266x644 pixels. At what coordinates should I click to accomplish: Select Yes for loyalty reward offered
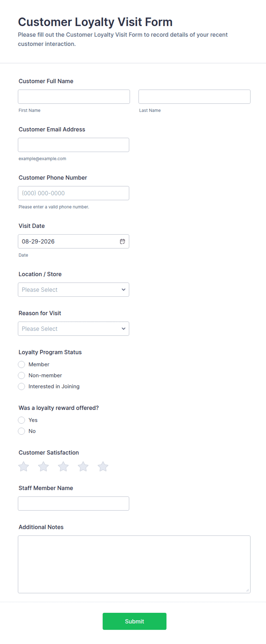pyautogui.click(x=21, y=420)
